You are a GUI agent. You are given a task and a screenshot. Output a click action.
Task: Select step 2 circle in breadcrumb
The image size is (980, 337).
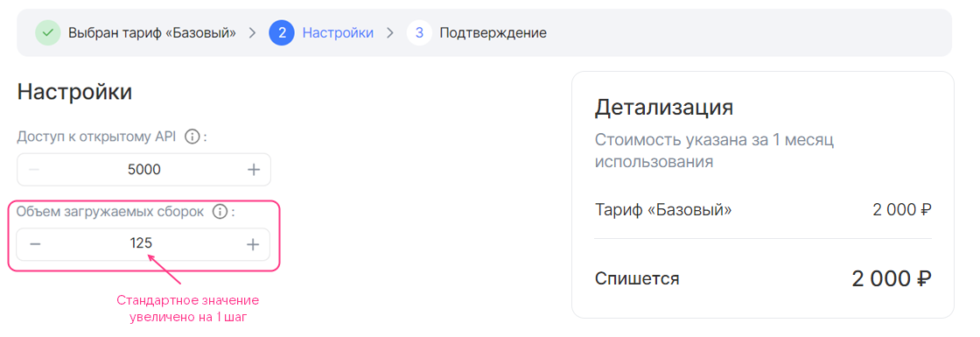[282, 32]
